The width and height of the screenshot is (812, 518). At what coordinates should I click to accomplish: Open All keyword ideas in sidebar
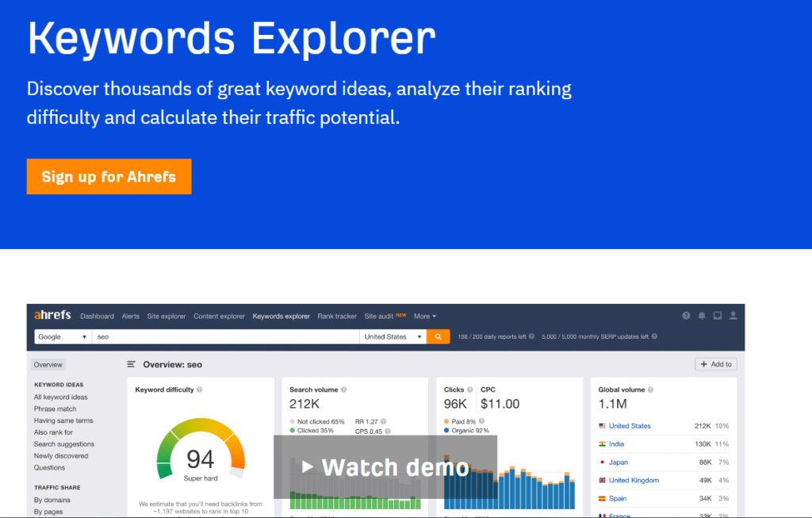[60, 397]
